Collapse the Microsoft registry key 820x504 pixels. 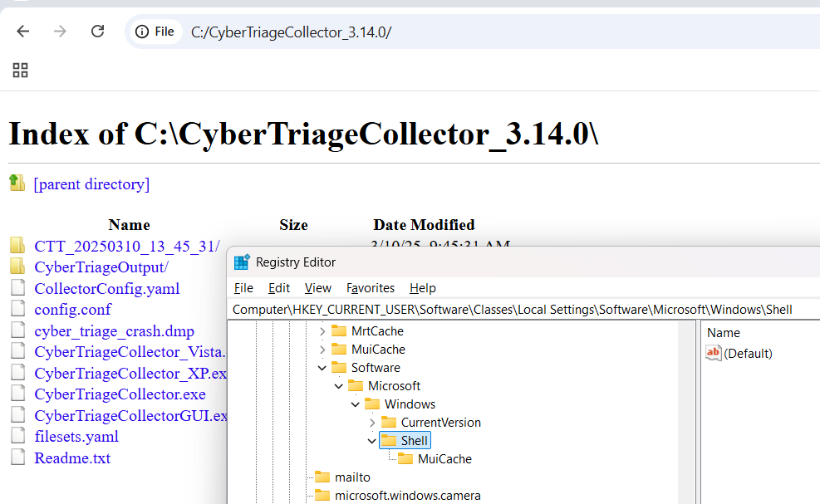339,386
